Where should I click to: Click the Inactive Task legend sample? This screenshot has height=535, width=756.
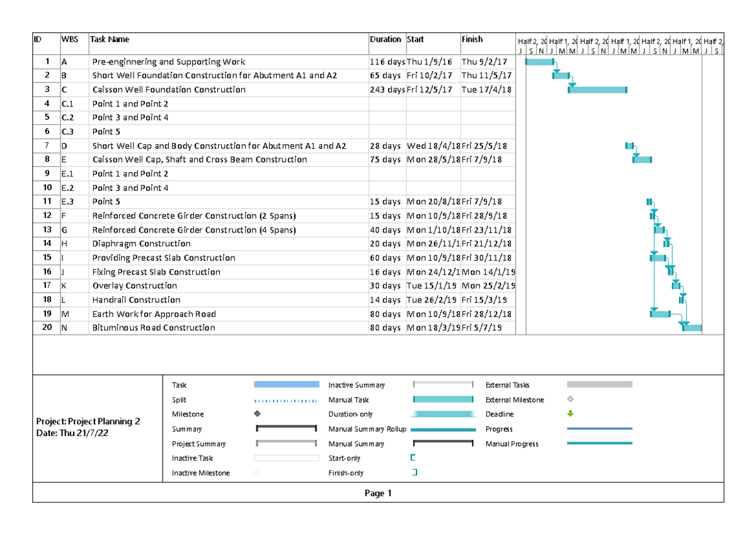coord(287,457)
